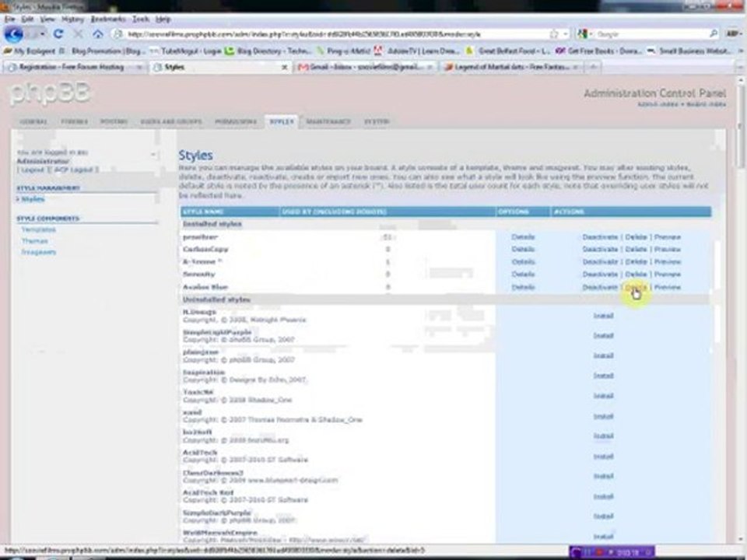Switch to the Gmail Inbox tab
This screenshot has width=747, height=560.
pos(364,67)
